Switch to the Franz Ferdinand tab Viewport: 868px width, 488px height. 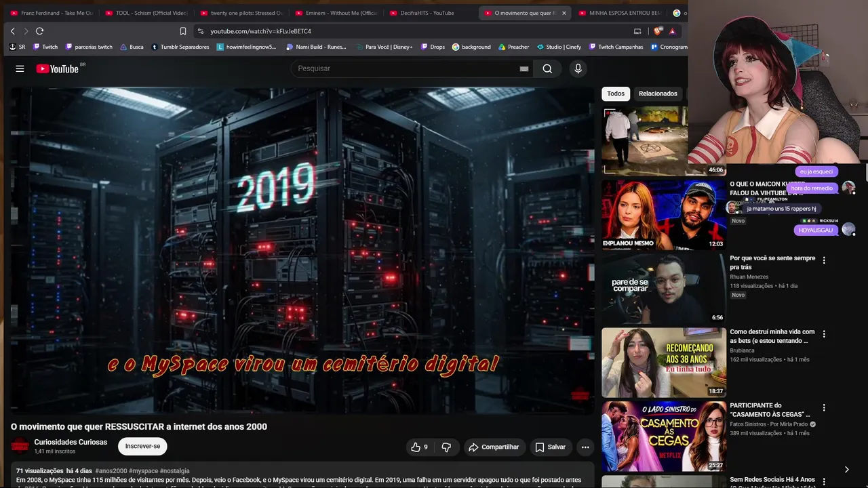click(52, 13)
